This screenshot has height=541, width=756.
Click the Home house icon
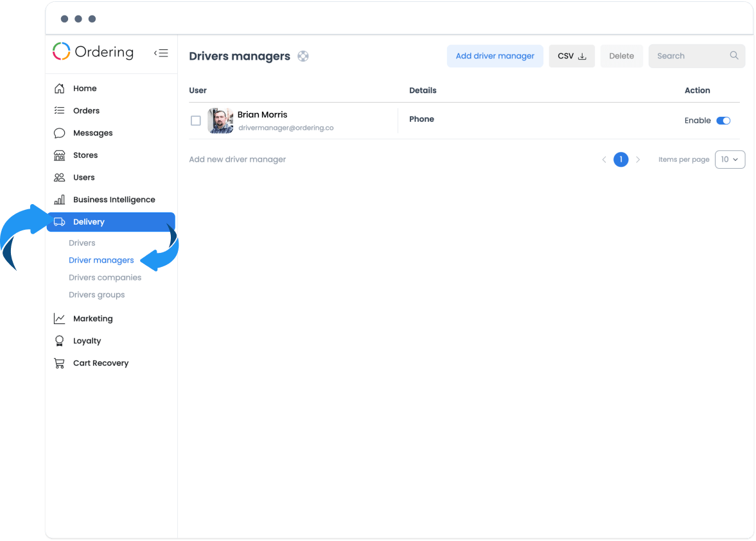click(59, 88)
